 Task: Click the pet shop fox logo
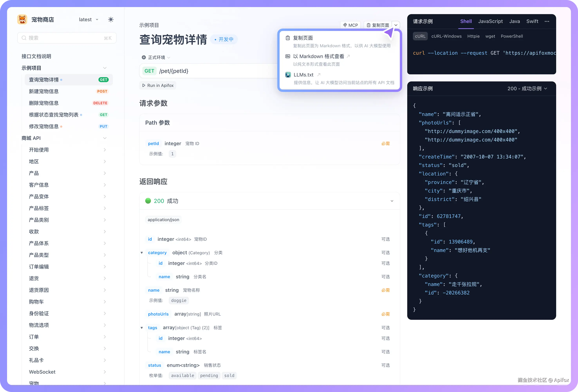pyautogui.click(x=22, y=19)
